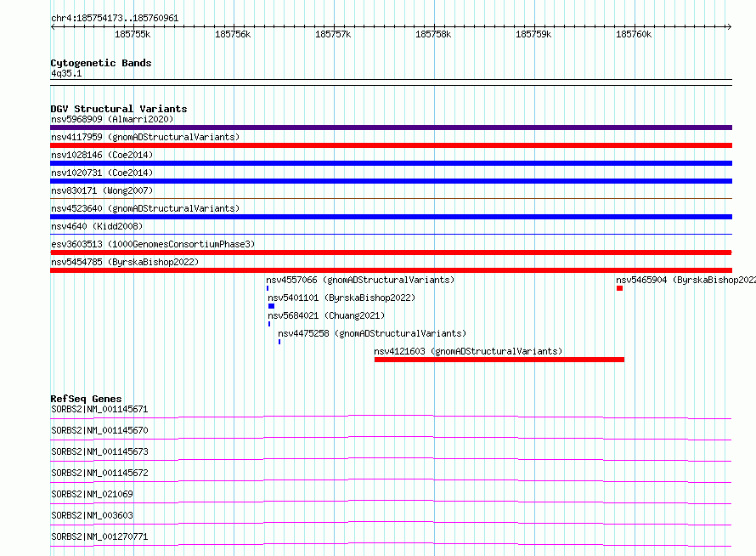The image size is (756, 556).
Task: Click the 185758k ruler label
Action: click(433, 34)
